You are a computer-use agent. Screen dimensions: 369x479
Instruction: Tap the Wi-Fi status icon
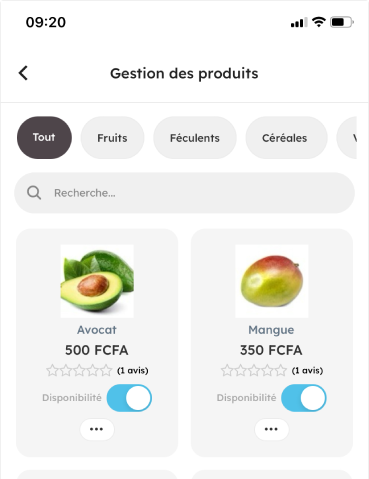click(x=319, y=22)
